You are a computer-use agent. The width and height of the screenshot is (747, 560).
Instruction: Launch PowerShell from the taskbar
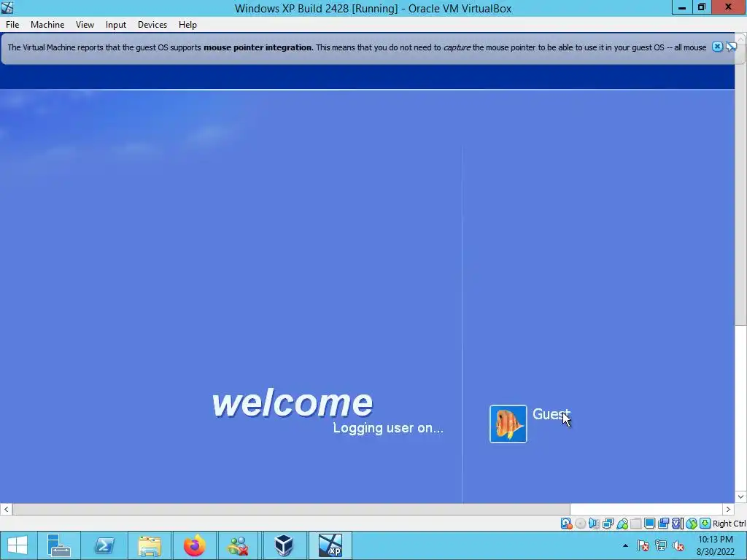click(104, 545)
